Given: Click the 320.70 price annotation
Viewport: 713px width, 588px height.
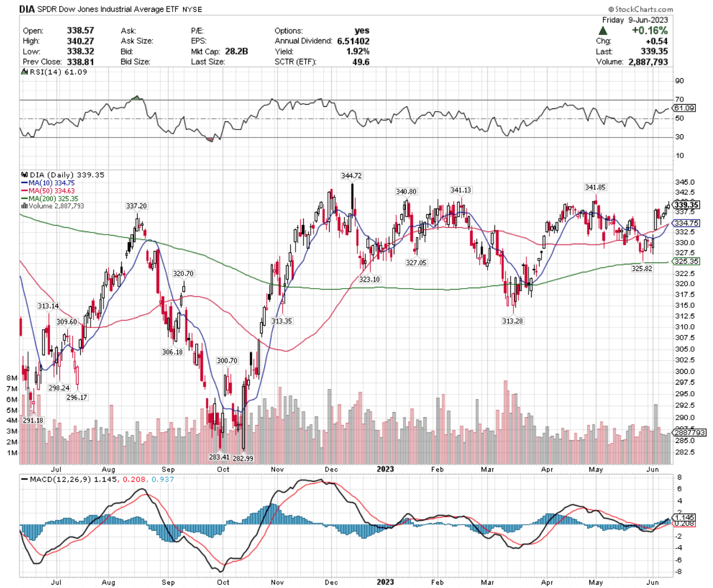Looking at the screenshot, I should (x=183, y=274).
